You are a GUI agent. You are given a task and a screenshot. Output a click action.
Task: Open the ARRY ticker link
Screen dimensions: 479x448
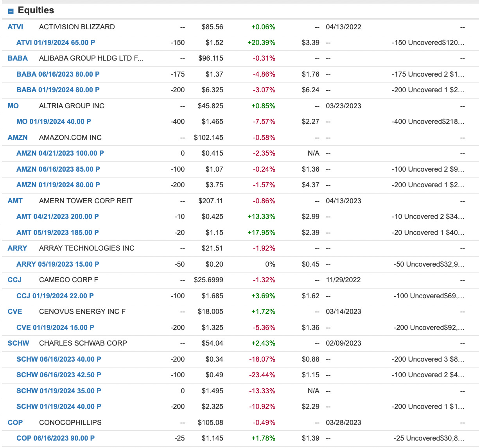[18, 248]
